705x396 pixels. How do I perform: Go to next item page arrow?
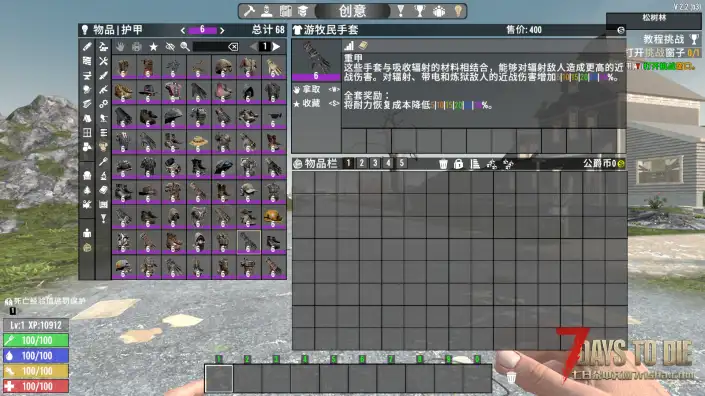pos(276,46)
